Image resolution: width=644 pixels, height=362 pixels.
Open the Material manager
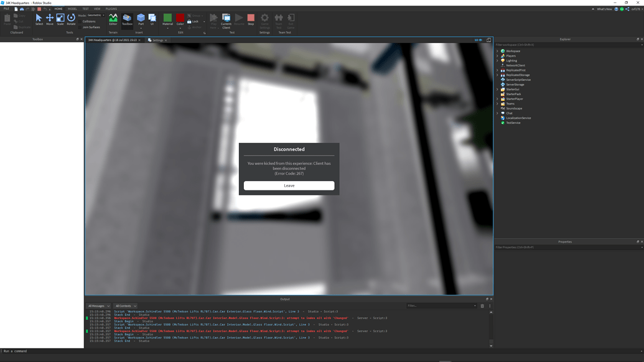(x=167, y=21)
